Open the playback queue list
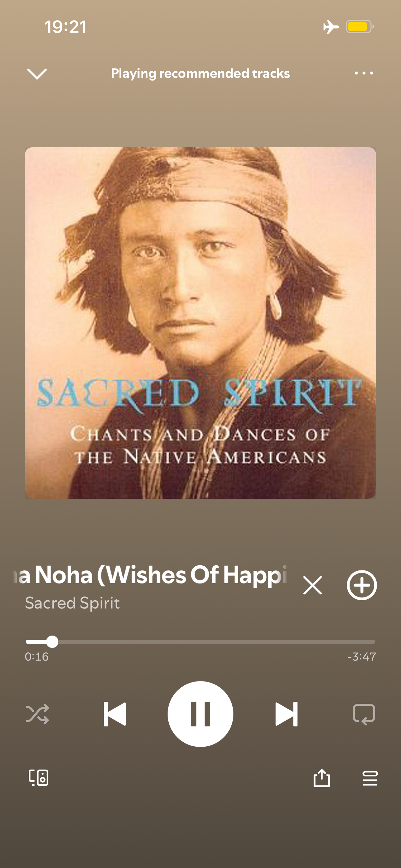Screen dimensions: 401x868 click(370, 778)
